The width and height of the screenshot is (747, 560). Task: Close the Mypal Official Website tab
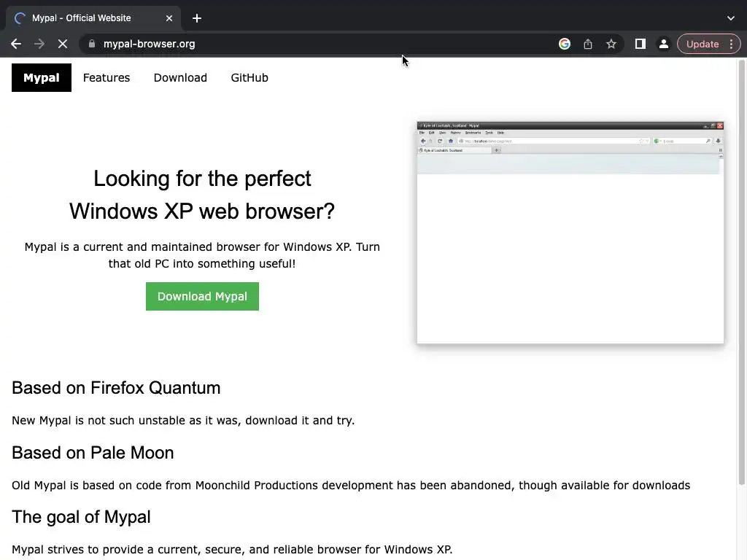169,18
